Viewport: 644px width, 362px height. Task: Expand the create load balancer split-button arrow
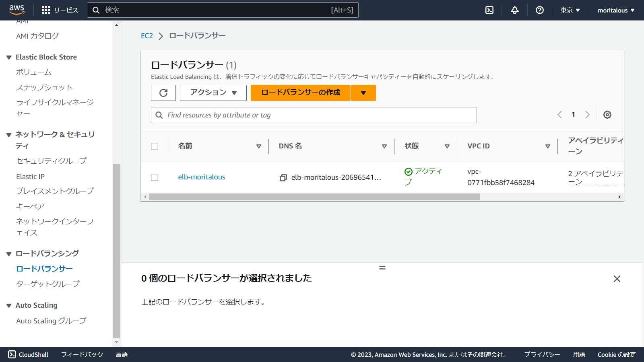(x=363, y=93)
